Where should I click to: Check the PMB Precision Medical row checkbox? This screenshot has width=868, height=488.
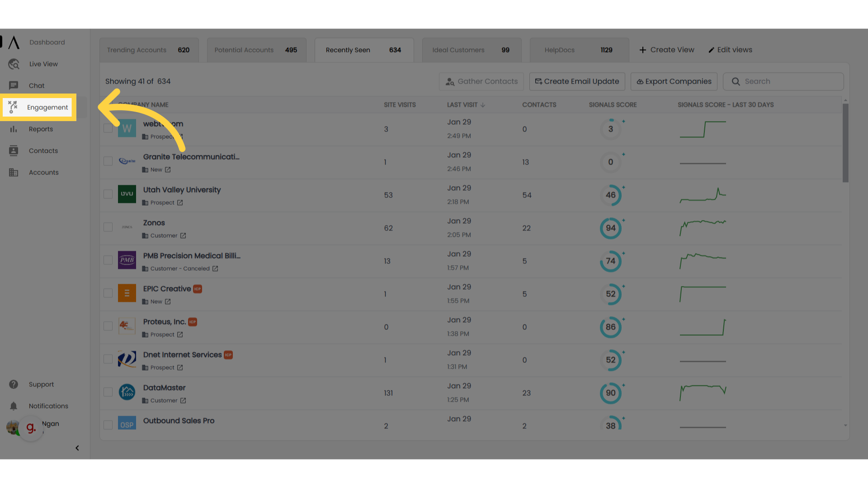pyautogui.click(x=108, y=260)
